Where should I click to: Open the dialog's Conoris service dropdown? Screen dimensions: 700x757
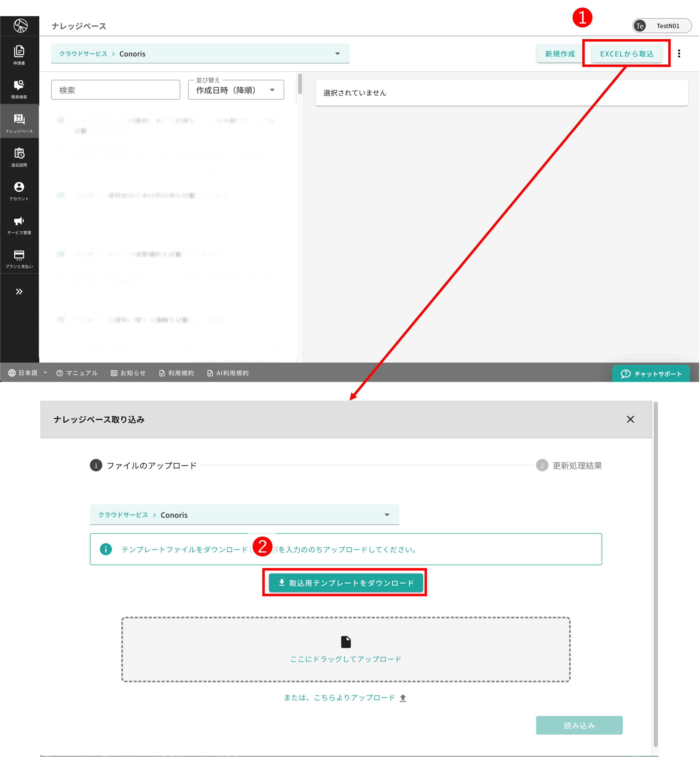tap(244, 515)
